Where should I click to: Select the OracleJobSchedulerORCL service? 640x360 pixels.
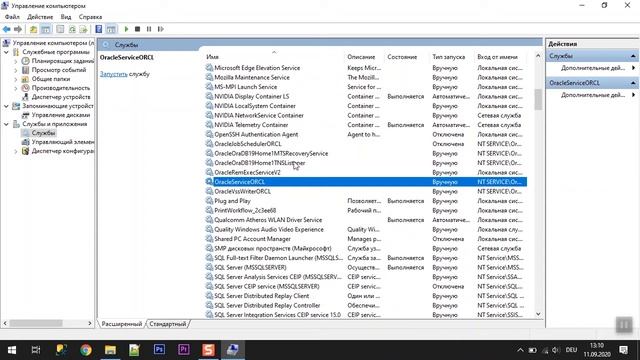(x=366, y=144)
